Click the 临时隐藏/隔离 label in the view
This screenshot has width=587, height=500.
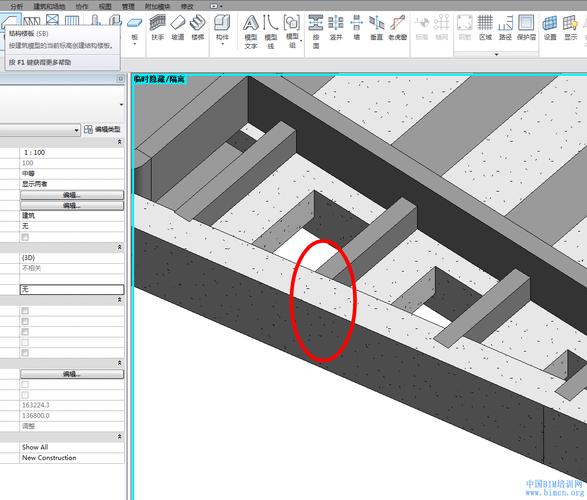coord(159,79)
